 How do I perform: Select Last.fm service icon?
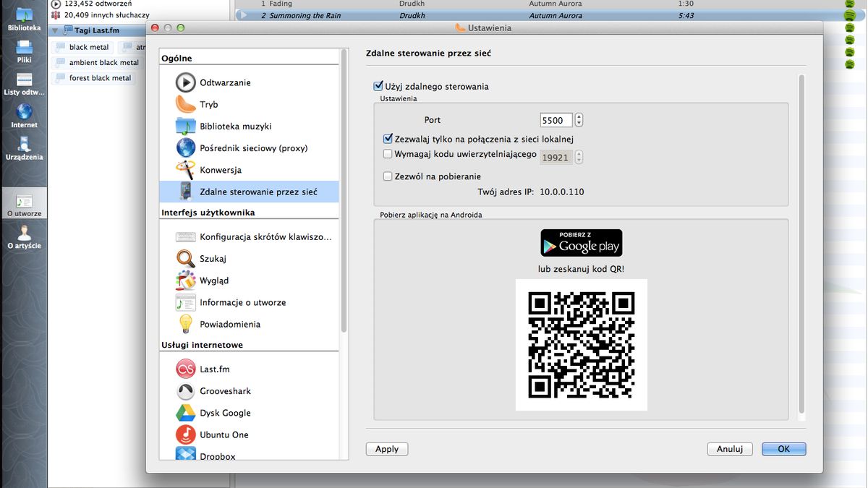[186, 369]
